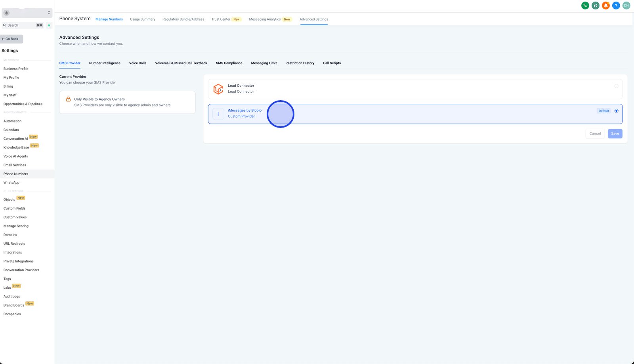This screenshot has width=634, height=364.
Task: Open the orange notifications bell
Action: (x=605, y=6)
